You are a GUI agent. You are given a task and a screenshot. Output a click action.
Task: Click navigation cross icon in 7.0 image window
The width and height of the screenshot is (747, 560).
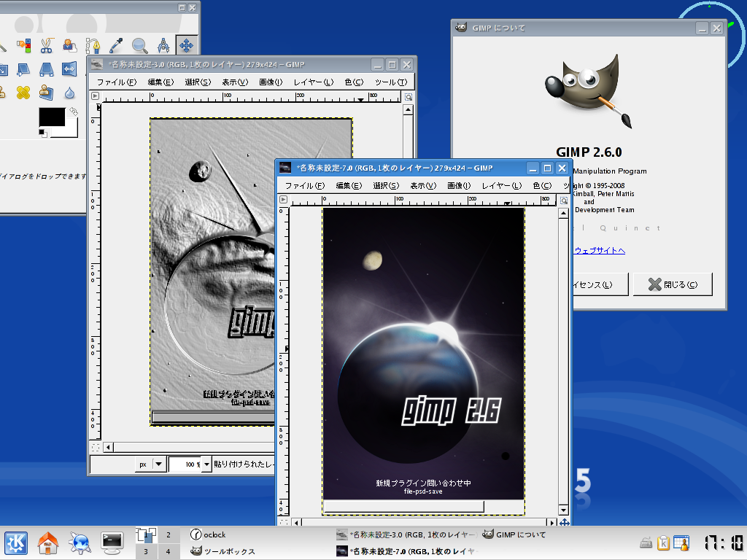(x=564, y=522)
